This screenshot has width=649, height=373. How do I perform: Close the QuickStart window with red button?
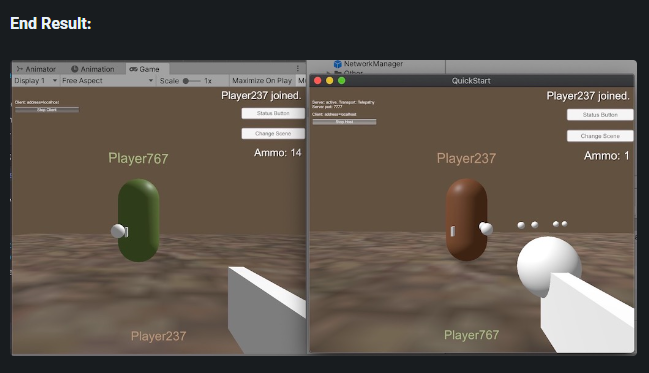pos(318,80)
